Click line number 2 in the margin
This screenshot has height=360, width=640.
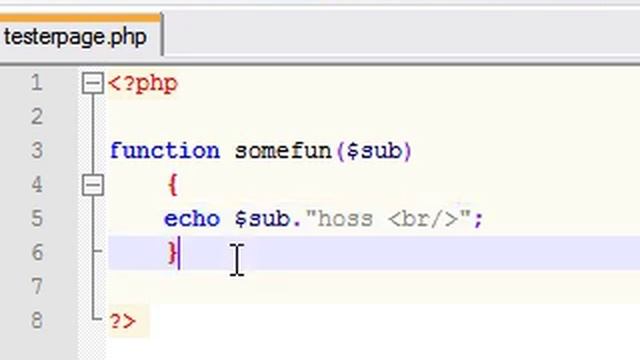[x=37, y=117]
